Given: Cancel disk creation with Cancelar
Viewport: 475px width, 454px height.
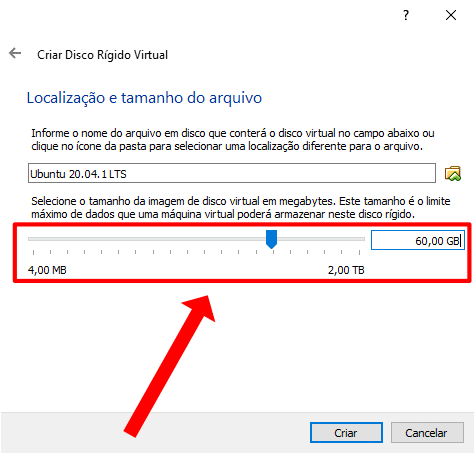Looking at the screenshot, I should coord(427,433).
